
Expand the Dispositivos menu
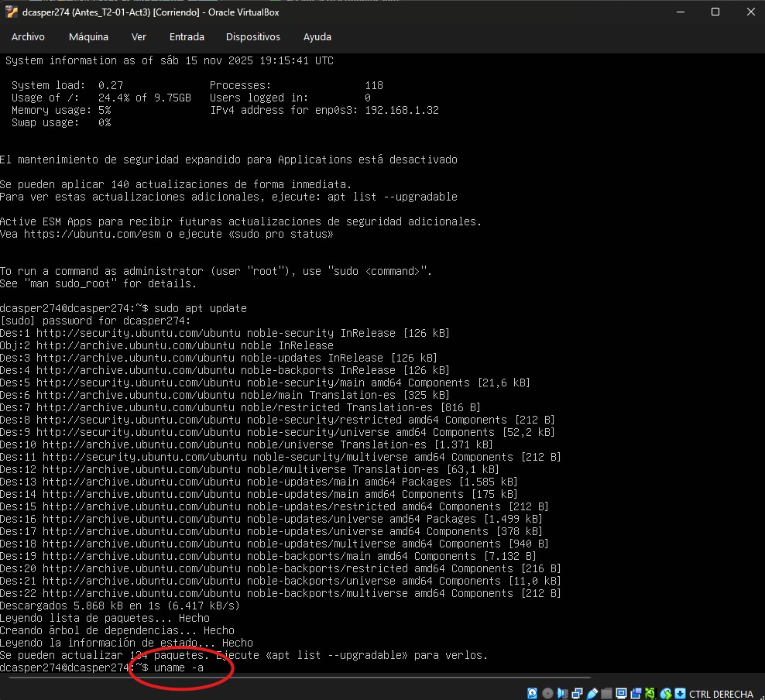coord(253,37)
